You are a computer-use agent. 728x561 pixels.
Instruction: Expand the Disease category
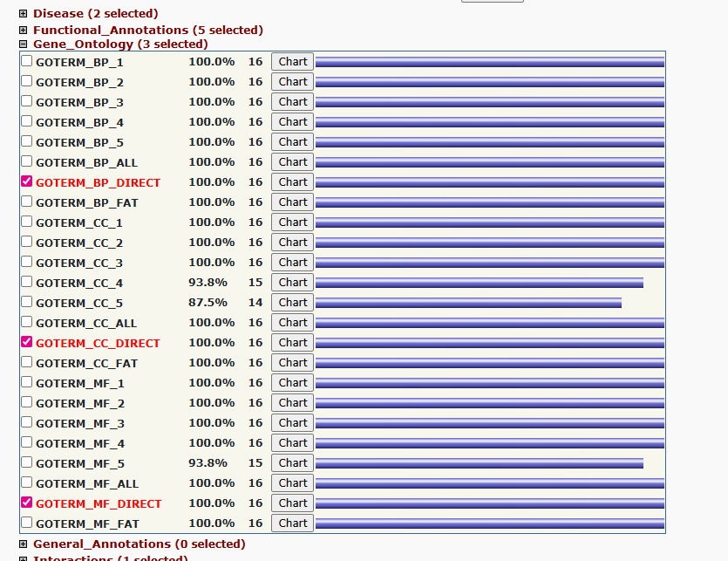[x=24, y=14]
